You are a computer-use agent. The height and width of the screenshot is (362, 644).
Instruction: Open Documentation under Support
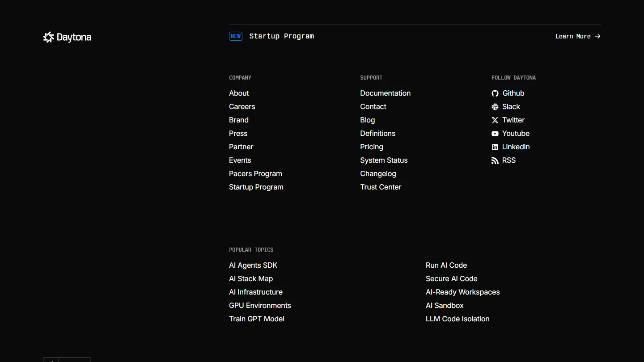tap(385, 93)
